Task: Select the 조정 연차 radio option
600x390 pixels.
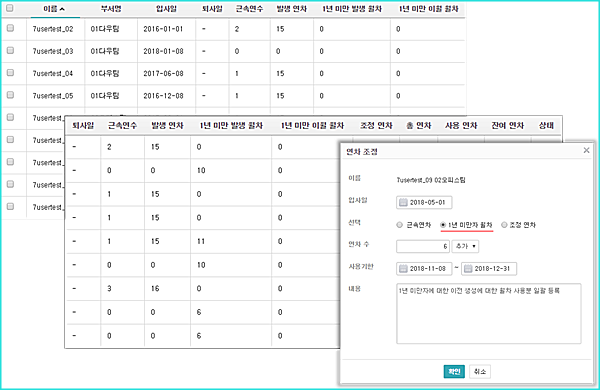Action: click(504, 225)
